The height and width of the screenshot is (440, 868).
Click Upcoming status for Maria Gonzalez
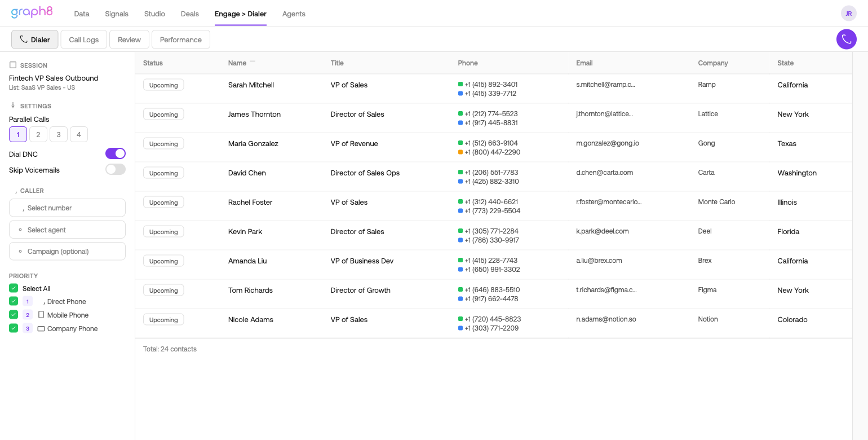[163, 144]
